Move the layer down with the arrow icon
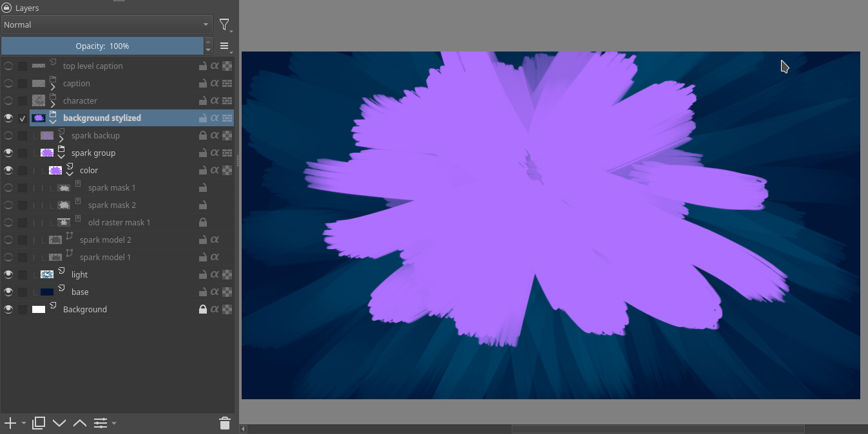 tap(59, 423)
